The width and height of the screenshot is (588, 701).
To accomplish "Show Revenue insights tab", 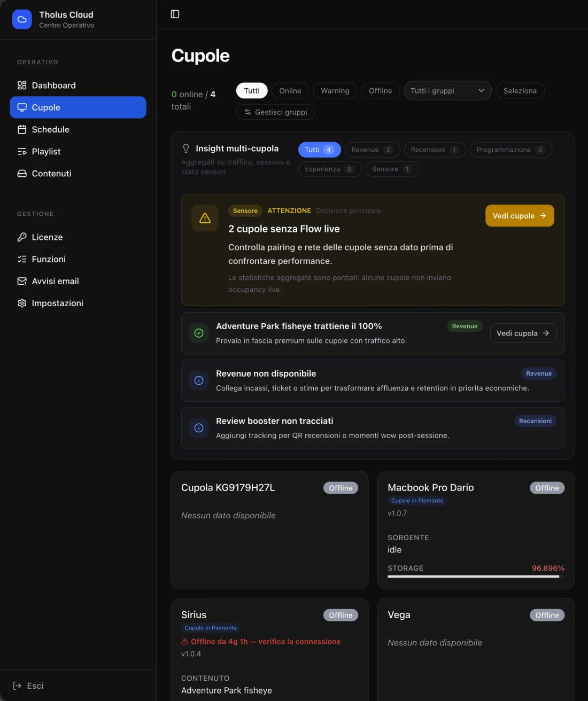I will pos(372,150).
